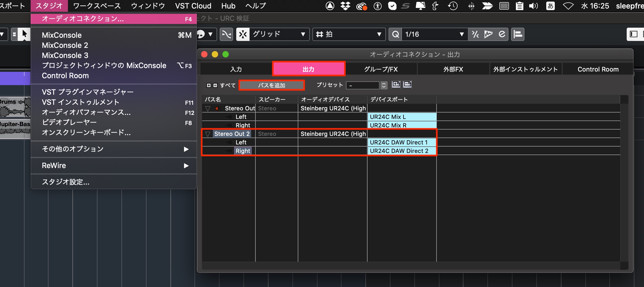Open VST プラグインマネージャー menu item
644x287 pixels.
114,92
